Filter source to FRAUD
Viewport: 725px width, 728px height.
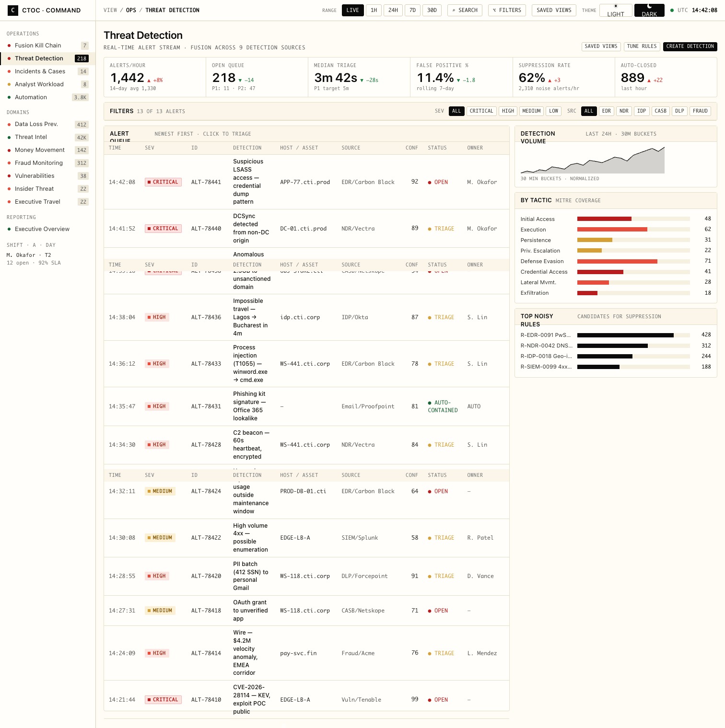click(x=700, y=111)
